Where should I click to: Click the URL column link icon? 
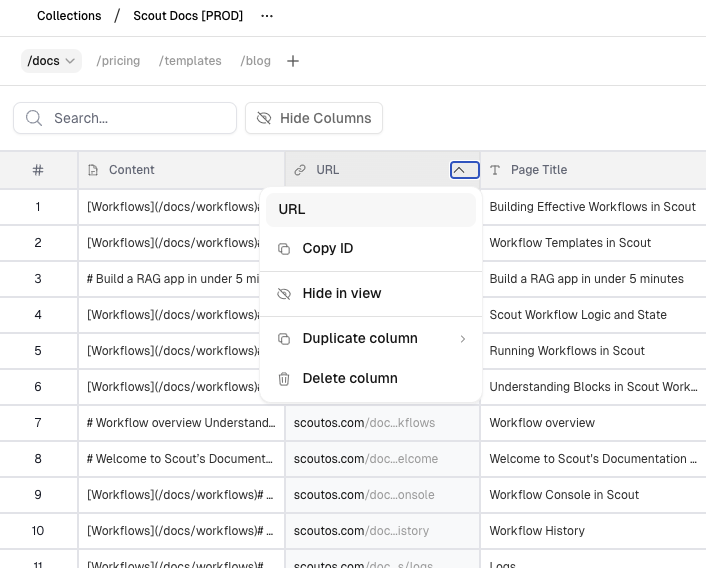[x=300, y=170]
